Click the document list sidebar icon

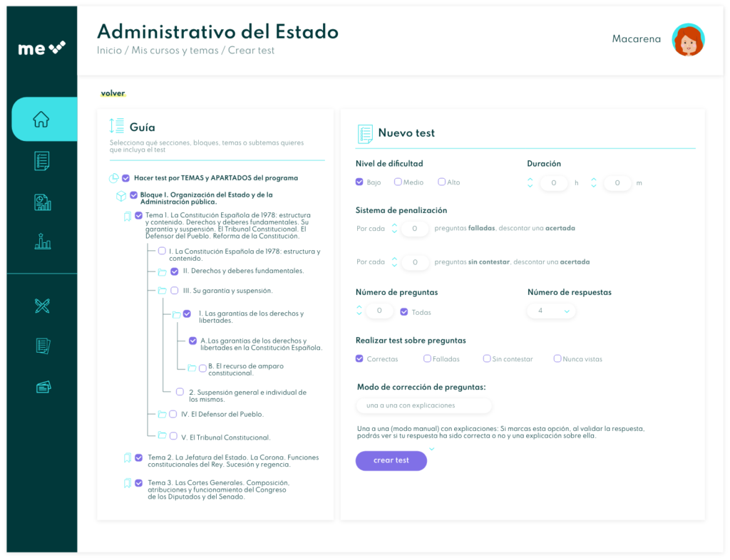point(42,161)
